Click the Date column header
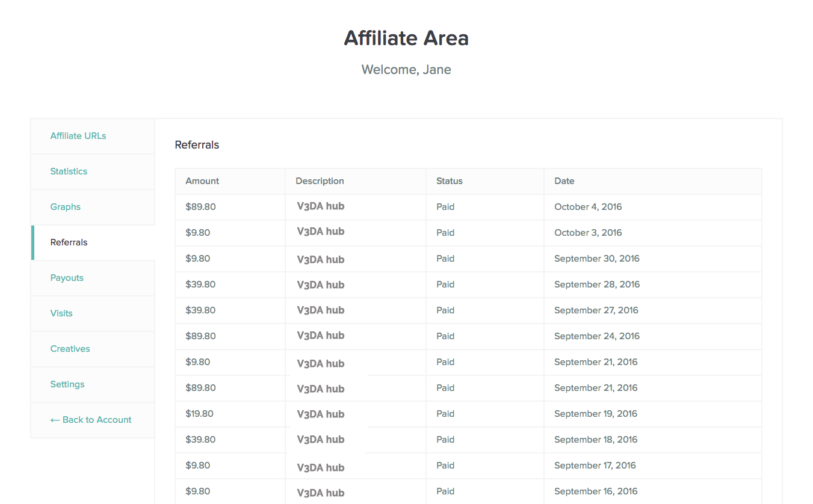 coord(564,181)
